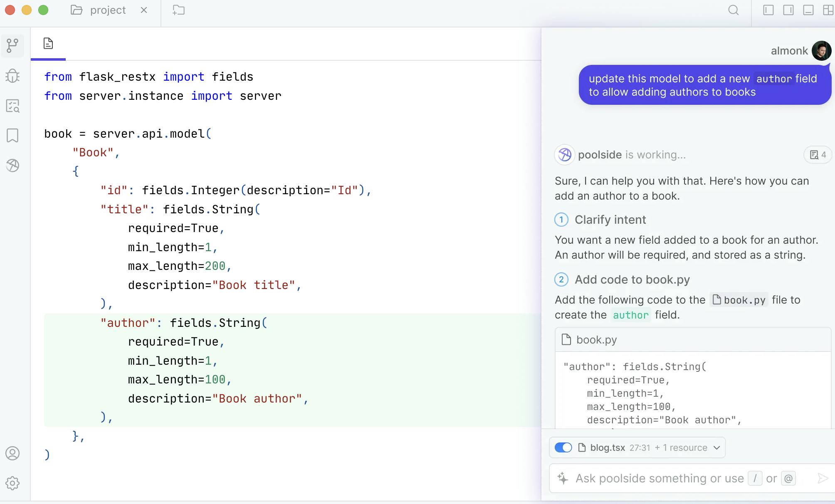Select the file editor tab icon
The height and width of the screenshot is (504, 835).
pyautogui.click(x=48, y=43)
